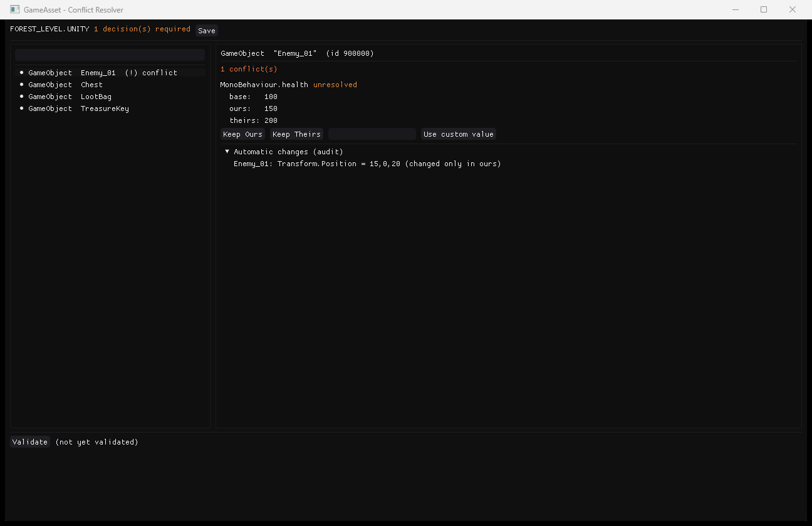Select GameObject LootBag row
812x526 pixels.
click(110, 97)
